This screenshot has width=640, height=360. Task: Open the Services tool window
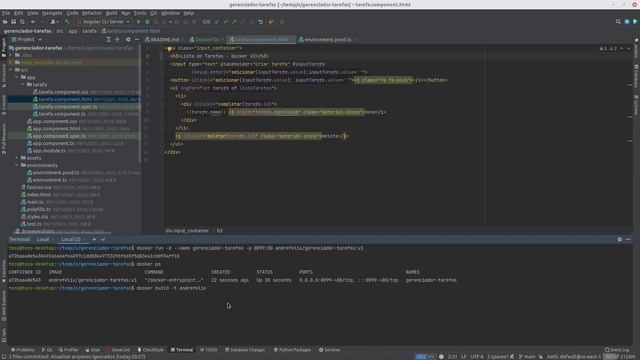pyautogui.click(x=329, y=350)
